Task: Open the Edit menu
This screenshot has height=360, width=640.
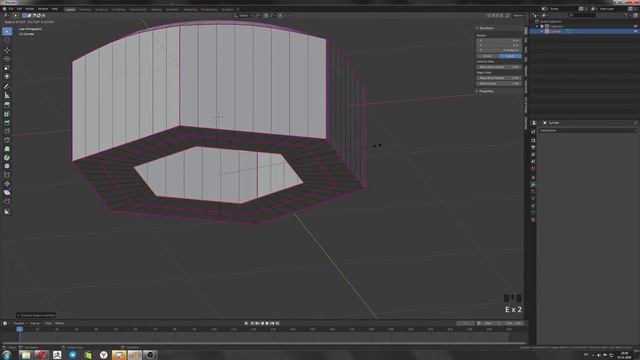Action: click(x=19, y=9)
